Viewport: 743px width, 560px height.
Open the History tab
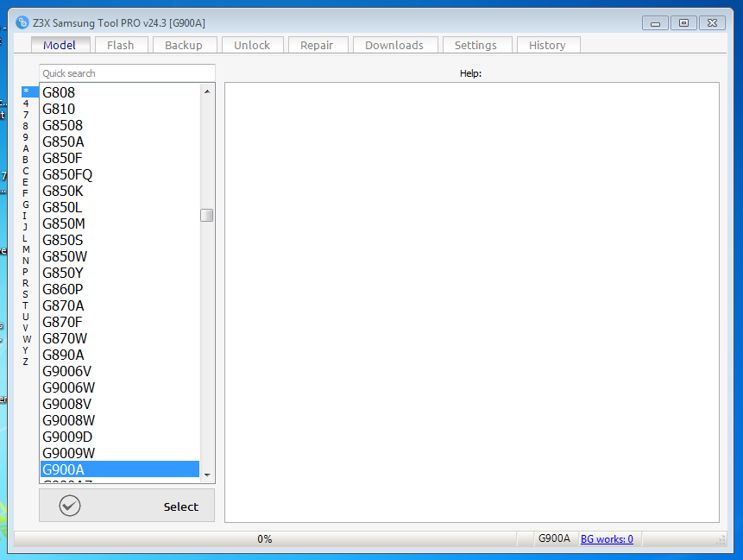click(548, 45)
